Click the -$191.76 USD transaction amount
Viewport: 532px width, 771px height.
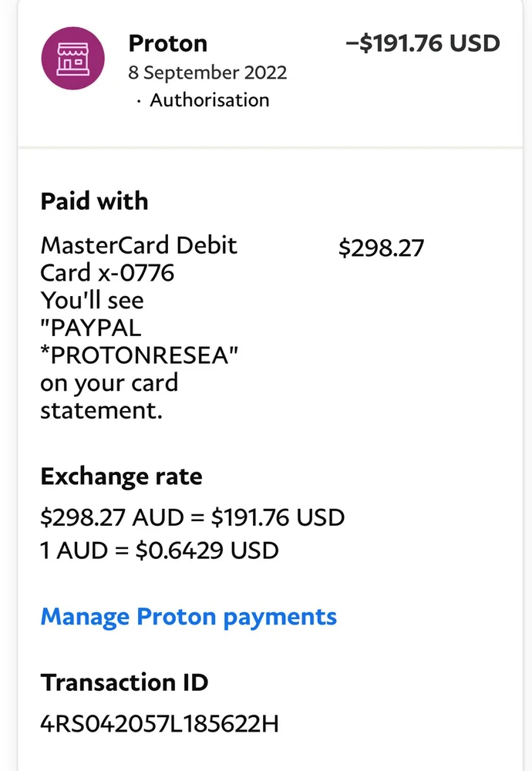click(423, 43)
